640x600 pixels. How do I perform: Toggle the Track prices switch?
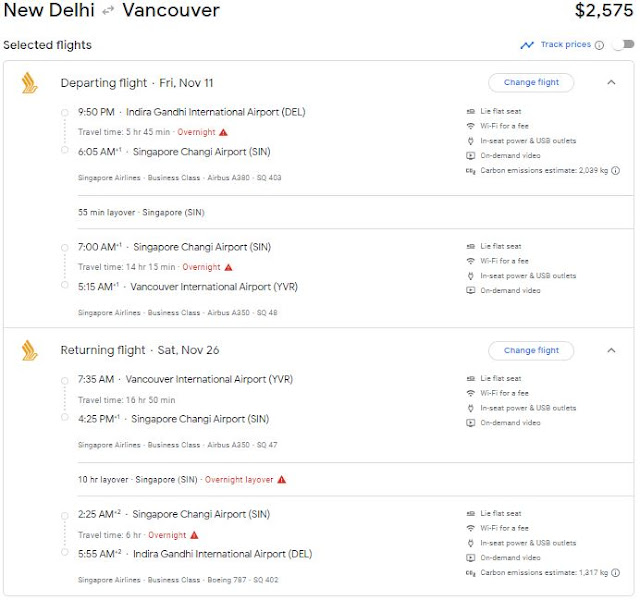click(623, 45)
